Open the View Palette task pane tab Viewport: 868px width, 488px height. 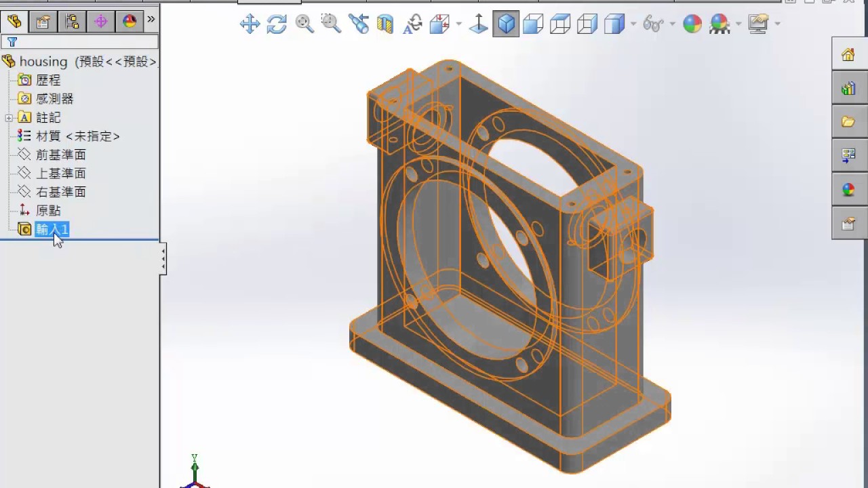848,156
